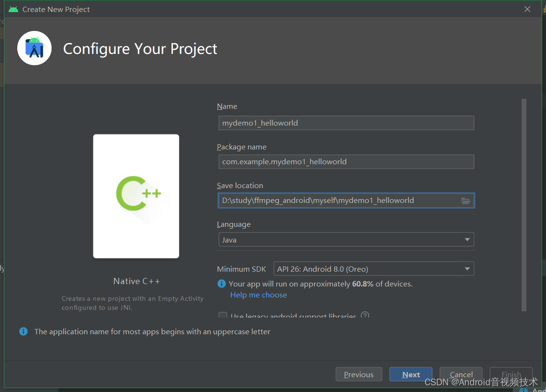Click the info icon about application name capitalization
This screenshot has height=392, width=546.
point(23,331)
